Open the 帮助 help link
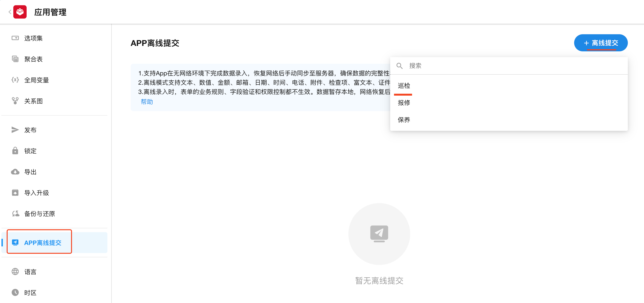This screenshot has width=644, height=303. tap(147, 102)
